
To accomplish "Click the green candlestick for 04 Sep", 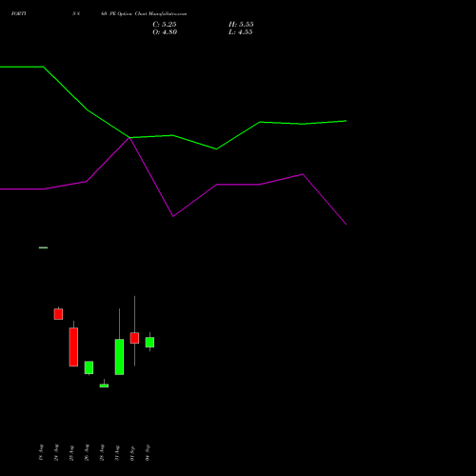I will click(x=149, y=342).
